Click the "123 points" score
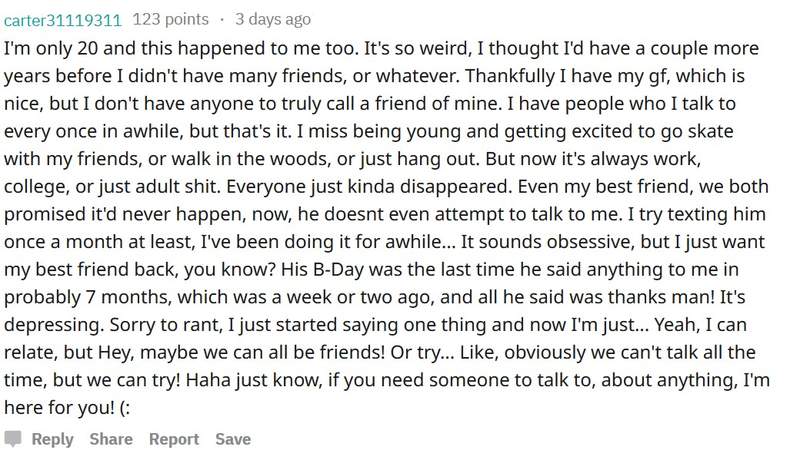This screenshot has width=800, height=460. point(171,19)
